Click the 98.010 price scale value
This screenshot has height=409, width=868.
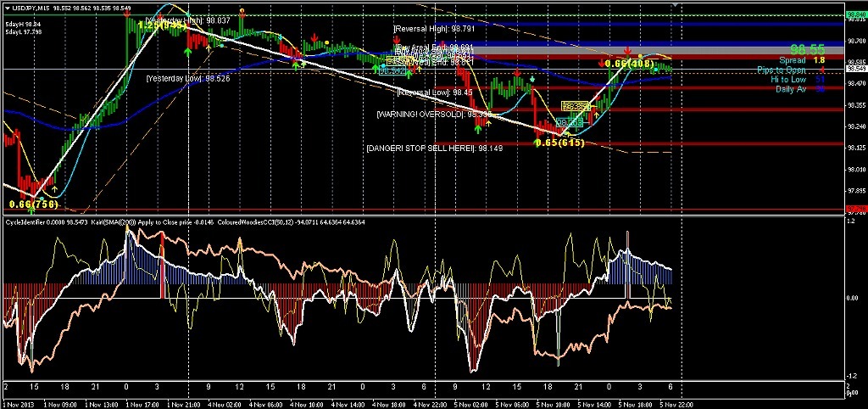856,169
